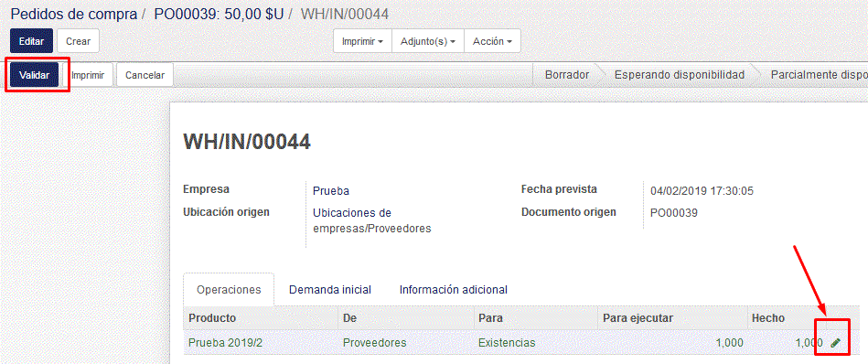
Task: Click the date 04/02/2019 17:30:05
Action: pos(702,191)
